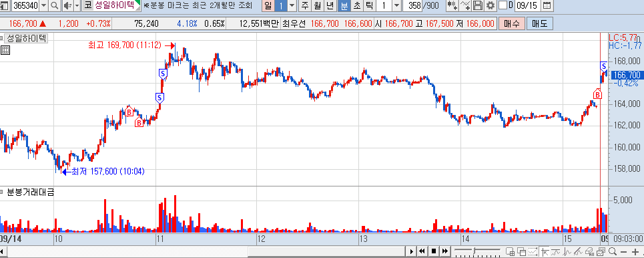Viewport: 644px width, 258px height.
Task: Click the 매도 sell button
Action: [x=540, y=23]
